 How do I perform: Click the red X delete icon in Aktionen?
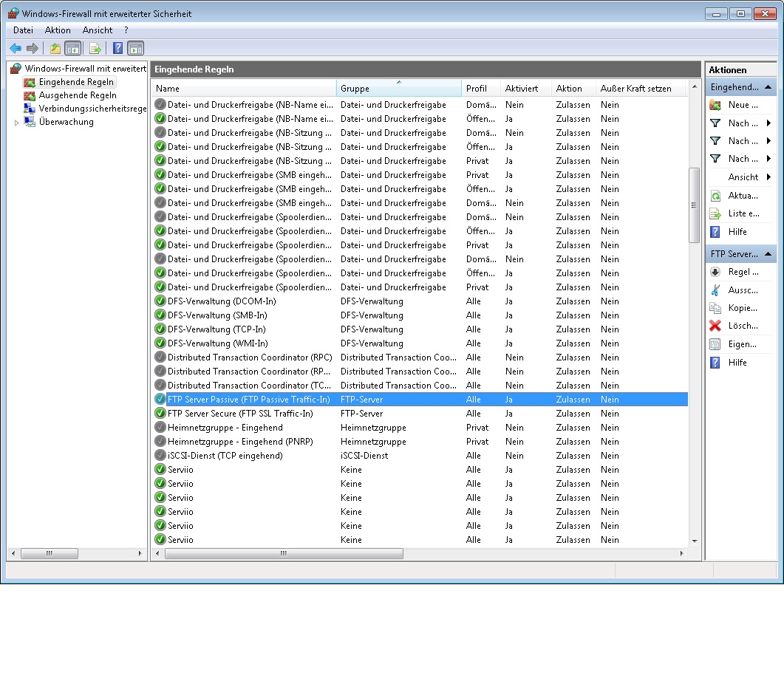715,326
